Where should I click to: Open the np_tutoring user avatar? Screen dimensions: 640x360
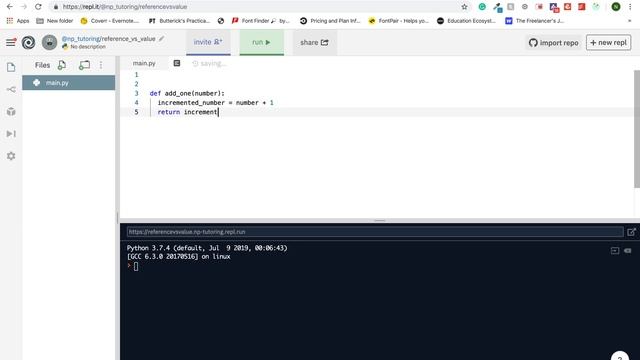(49, 42)
